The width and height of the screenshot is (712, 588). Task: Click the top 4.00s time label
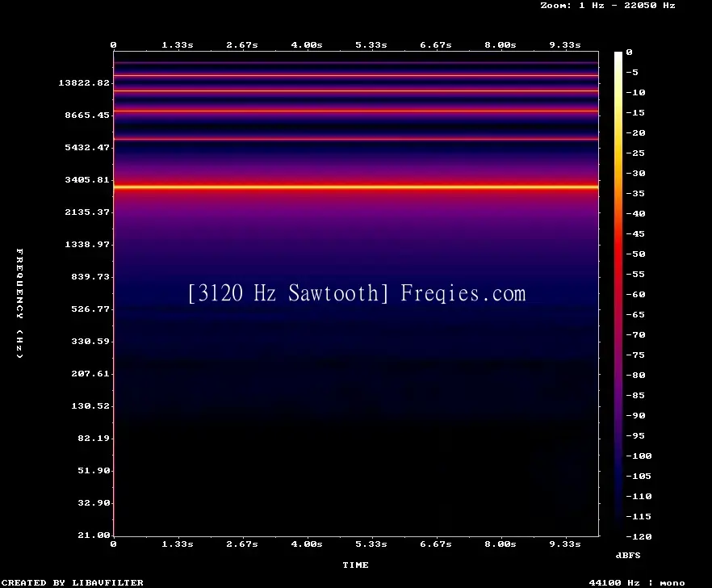point(307,44)
